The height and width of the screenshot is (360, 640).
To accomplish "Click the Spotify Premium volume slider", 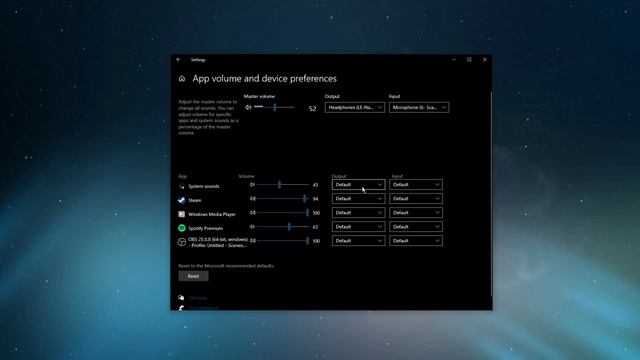I will click(283, 227).
